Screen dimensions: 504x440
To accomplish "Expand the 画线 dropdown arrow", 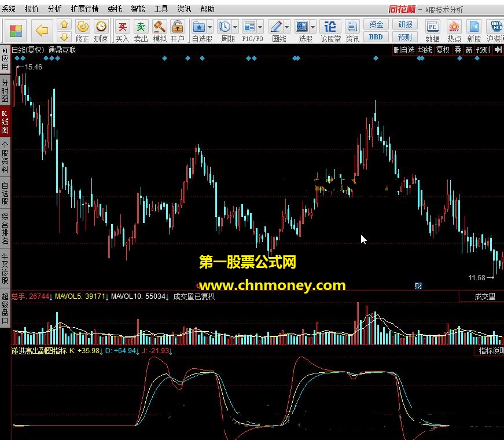I will point(286,27).
